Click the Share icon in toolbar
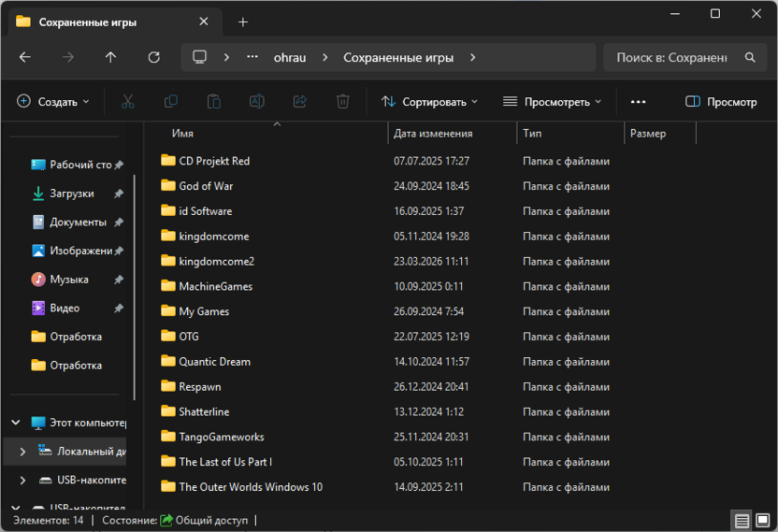The width and height of the screenshot is (778, 532). click(299, 102)
